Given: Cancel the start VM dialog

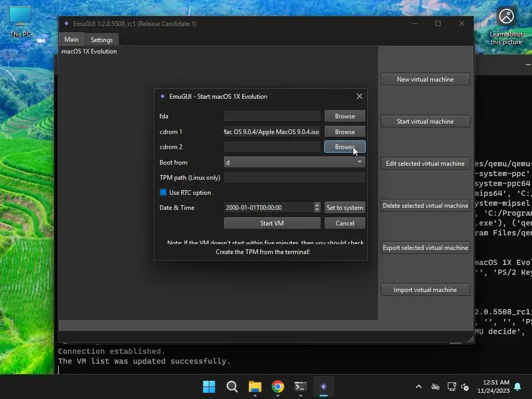Looking at the screenshot, I should pyautogui.click(x=345, y=223).
